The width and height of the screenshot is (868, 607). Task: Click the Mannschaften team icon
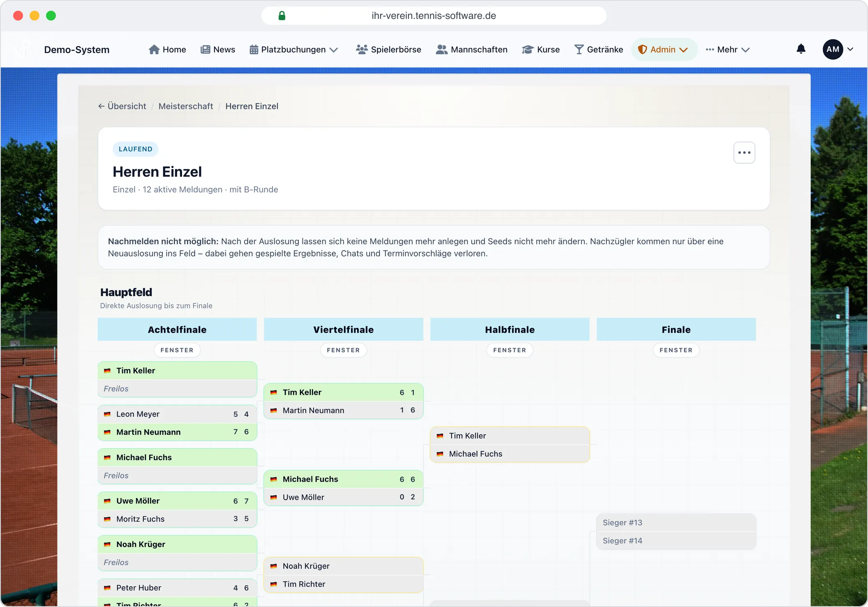(441, 49)
